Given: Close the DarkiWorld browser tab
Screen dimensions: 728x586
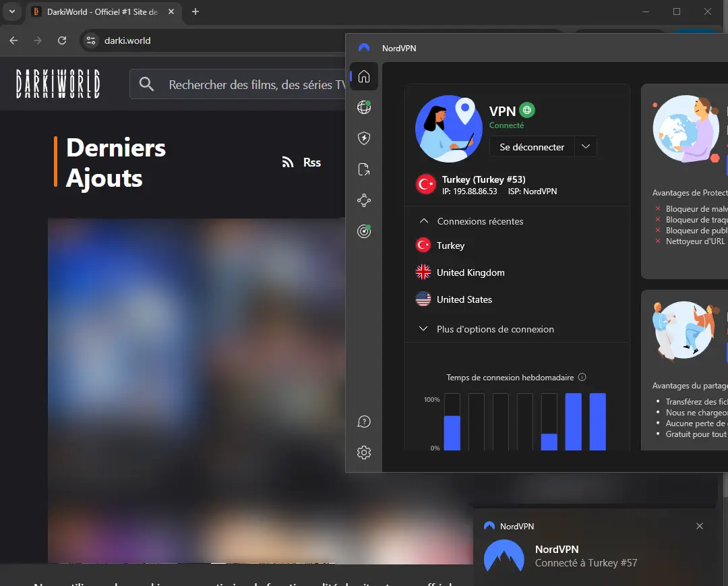Looking at the screenshot, I should click(x=171, y=11).
